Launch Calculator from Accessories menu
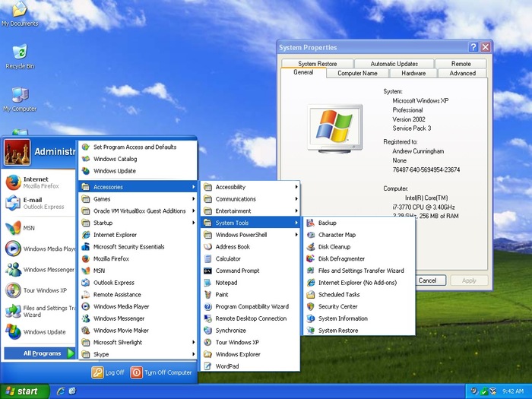 [x=228, y=258]
